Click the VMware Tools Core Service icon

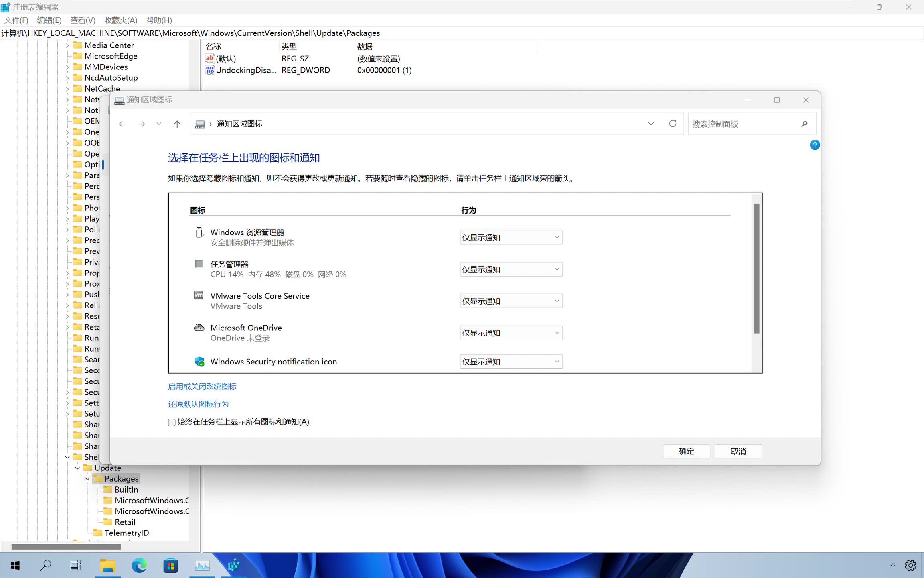pyautogui.click(x=199, y=295)
